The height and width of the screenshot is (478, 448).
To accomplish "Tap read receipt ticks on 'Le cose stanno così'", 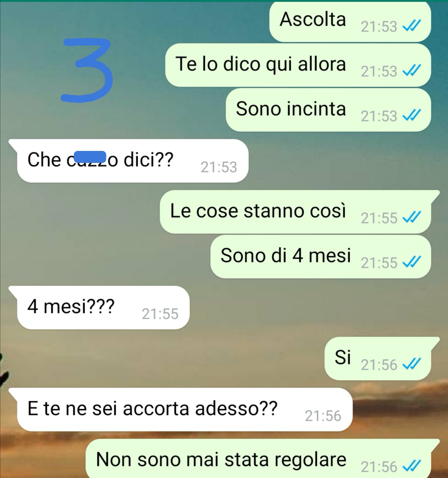I will point(412,217).
